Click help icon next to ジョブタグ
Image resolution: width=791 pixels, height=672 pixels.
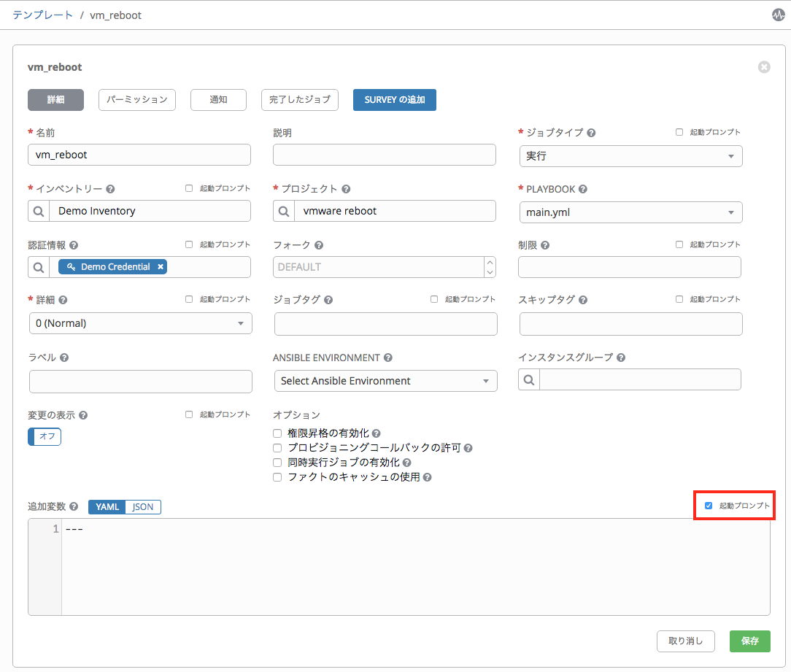(x=328, y=300)
